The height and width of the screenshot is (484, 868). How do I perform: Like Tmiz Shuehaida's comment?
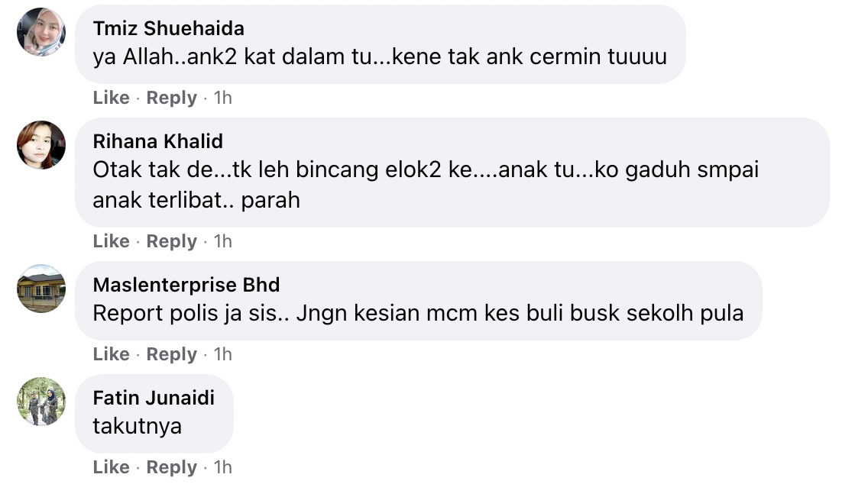(111, 98)
